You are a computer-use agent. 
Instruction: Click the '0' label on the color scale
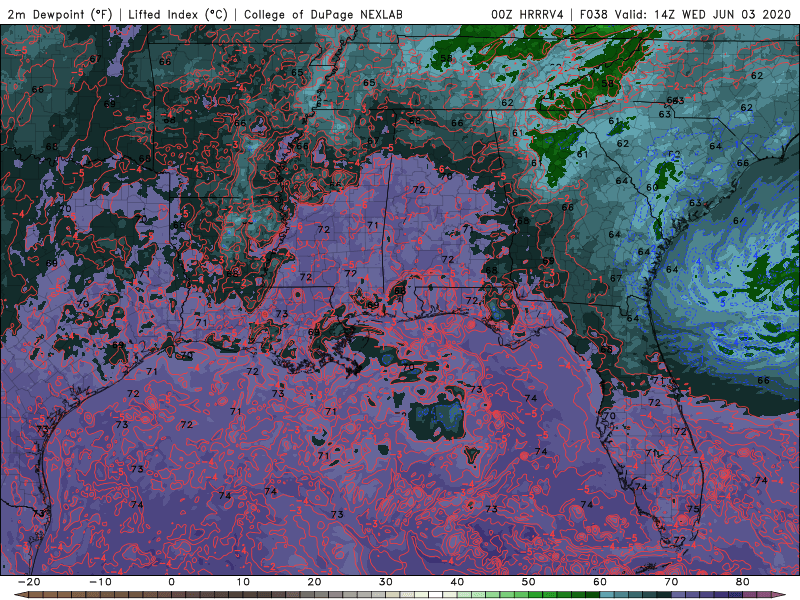point(171,582)
